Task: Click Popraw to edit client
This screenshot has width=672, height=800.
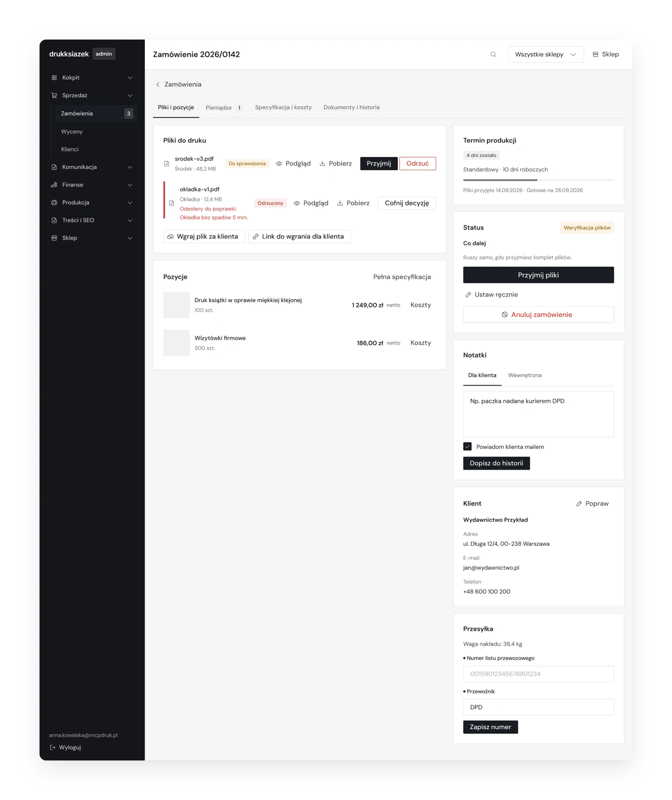Action: [592, 503]
